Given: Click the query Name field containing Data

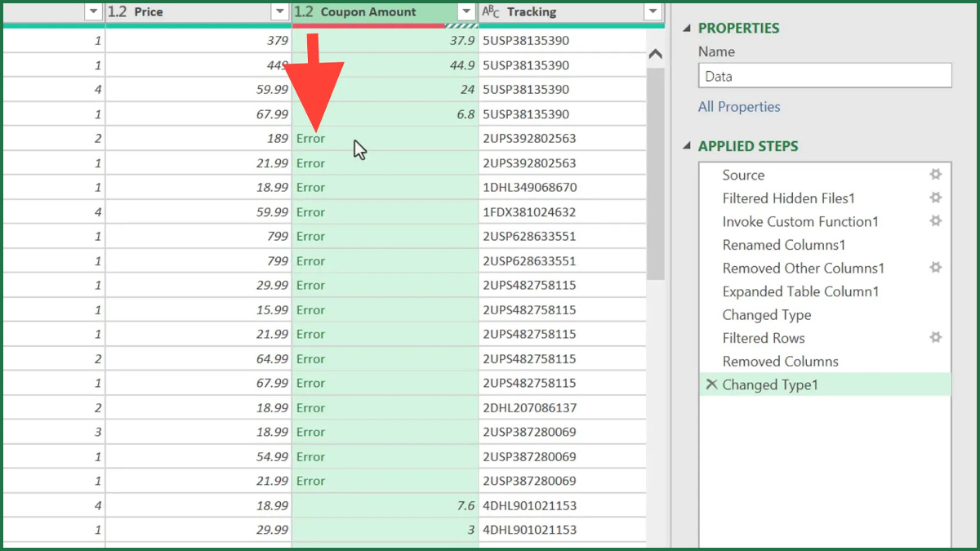Looking at the screenshot, I should 824,76.
